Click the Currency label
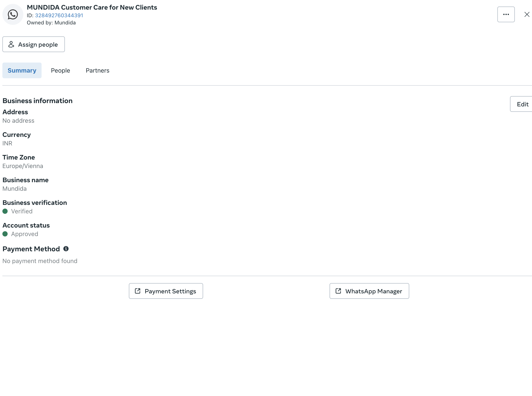Viewport: 532px width, 396px height. (x=17, y=135)
